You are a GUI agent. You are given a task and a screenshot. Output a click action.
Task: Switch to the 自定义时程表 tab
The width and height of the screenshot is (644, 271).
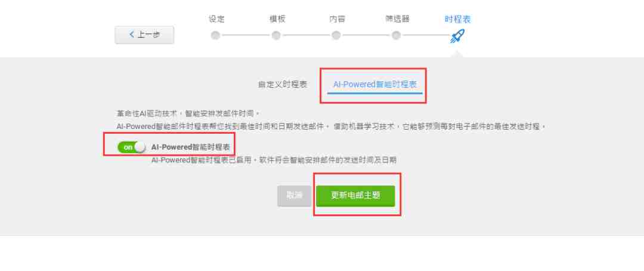[x=283, y=84]
